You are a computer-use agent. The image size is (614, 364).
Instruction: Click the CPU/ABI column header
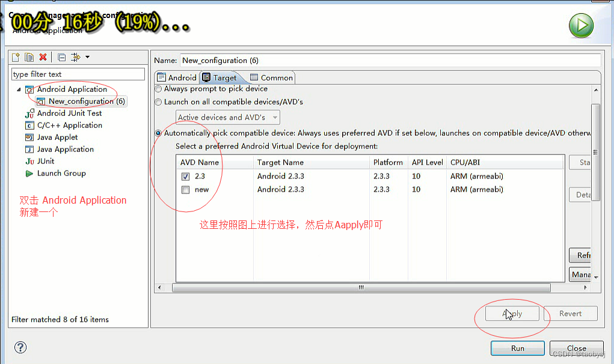click(505, 162)
